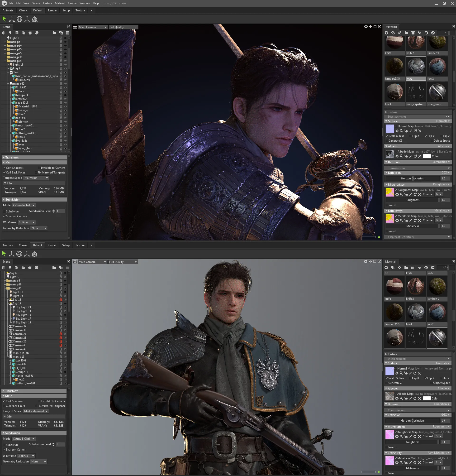This screenshot has width=456, height=476.
Task: Select the green arrow tool below the menu bar
Action: pos(4,19)
